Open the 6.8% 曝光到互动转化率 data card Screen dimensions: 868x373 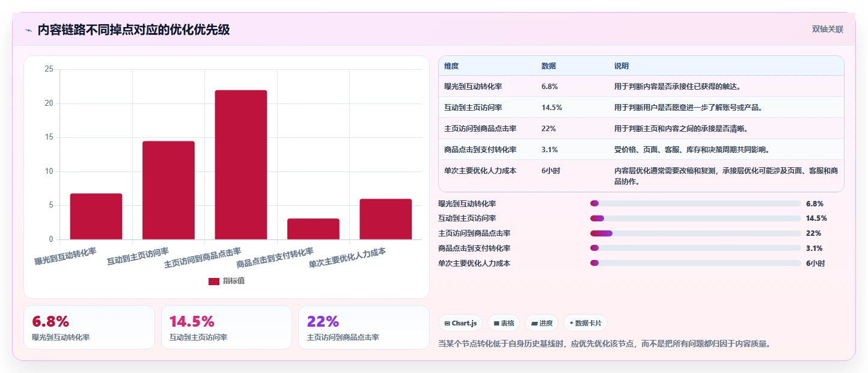pos(89,327)
